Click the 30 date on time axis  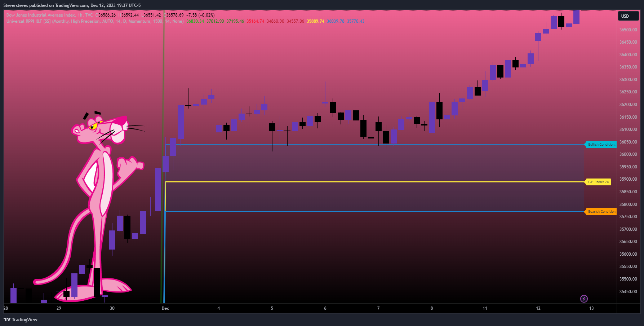coord(112,308)
